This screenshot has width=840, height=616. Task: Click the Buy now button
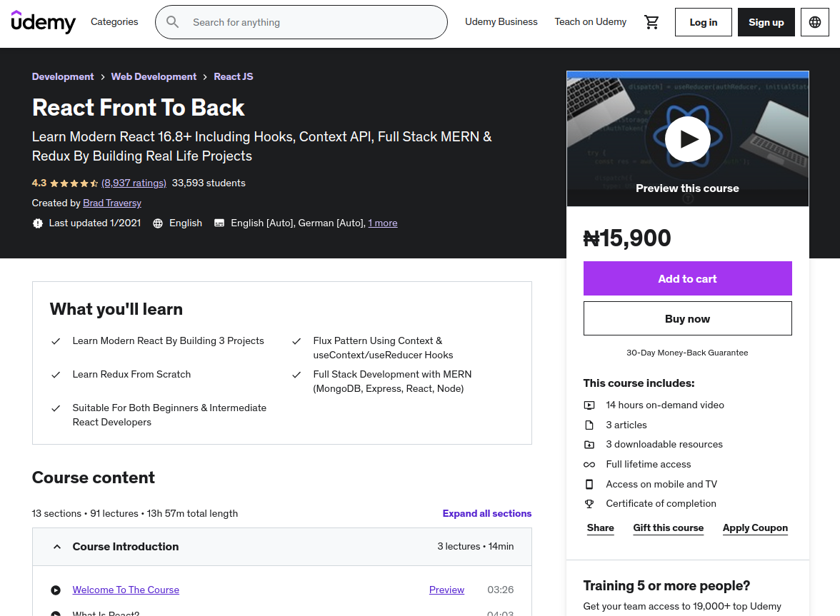pyautogui.click(x=687, y=318)
